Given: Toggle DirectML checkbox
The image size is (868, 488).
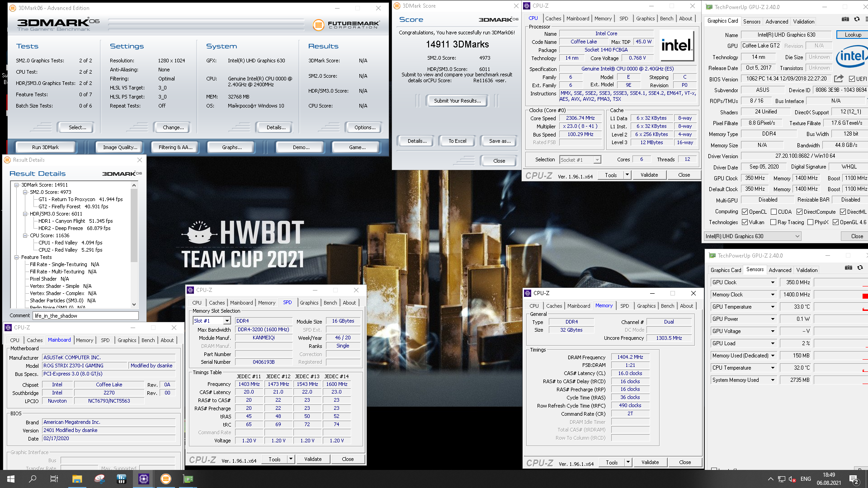Looking at the screenshot, I should pos(843,212).
